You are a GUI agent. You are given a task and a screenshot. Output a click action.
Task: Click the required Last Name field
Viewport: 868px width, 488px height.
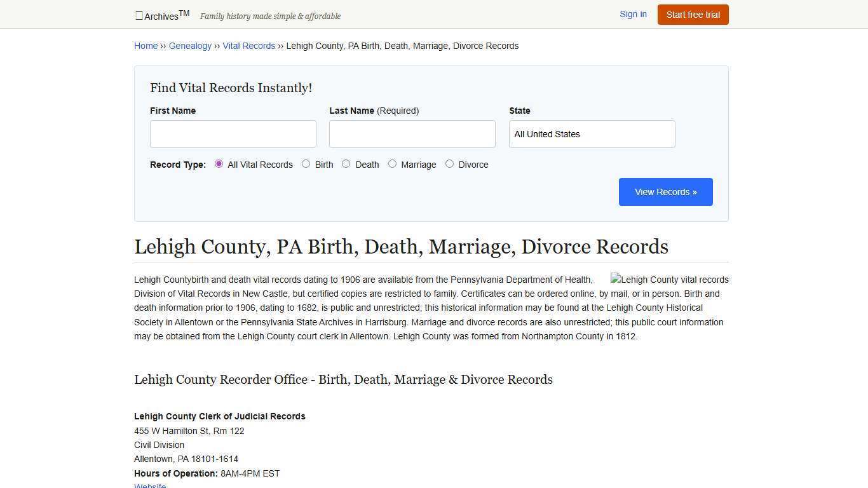point(412,133)
